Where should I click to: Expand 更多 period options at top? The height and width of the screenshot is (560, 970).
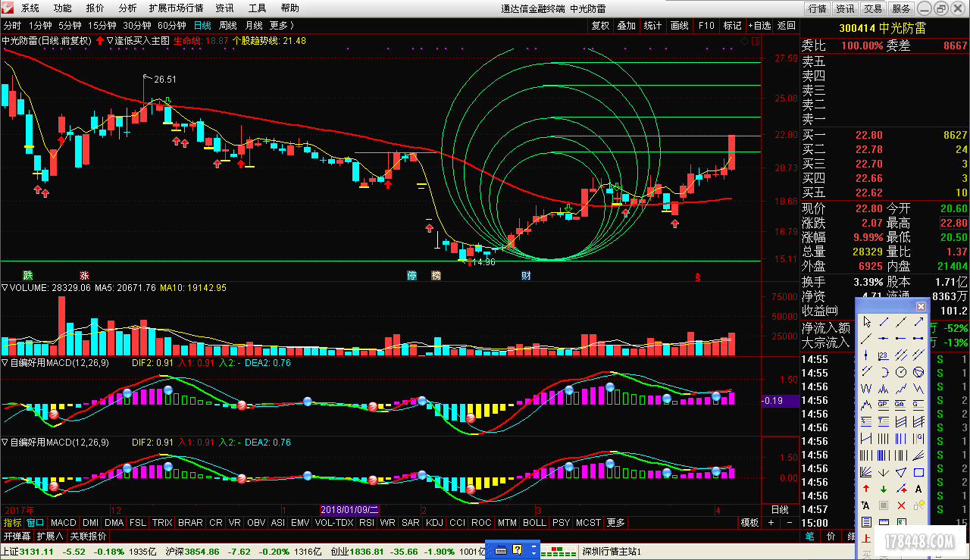click(x=282, y=25)
